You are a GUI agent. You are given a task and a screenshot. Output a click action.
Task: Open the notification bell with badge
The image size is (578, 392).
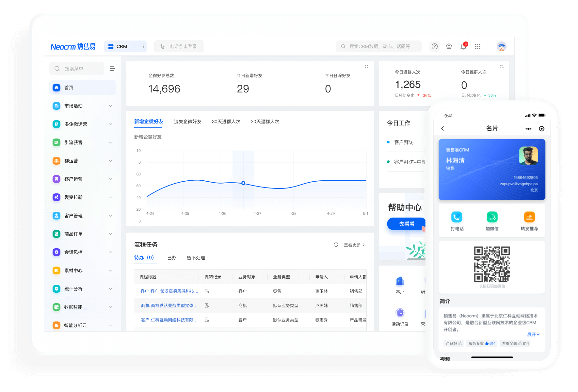[x=463, y=46]
